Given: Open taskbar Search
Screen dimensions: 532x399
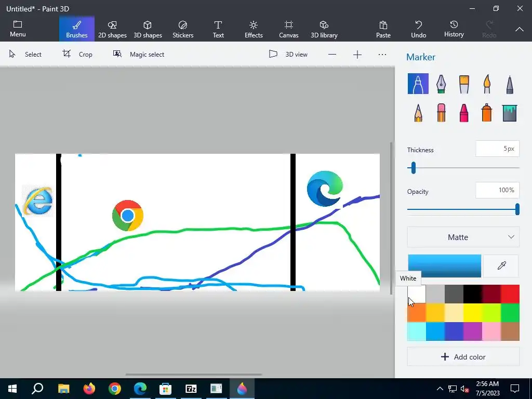Looking at the screenshot, I should [37, 389].
